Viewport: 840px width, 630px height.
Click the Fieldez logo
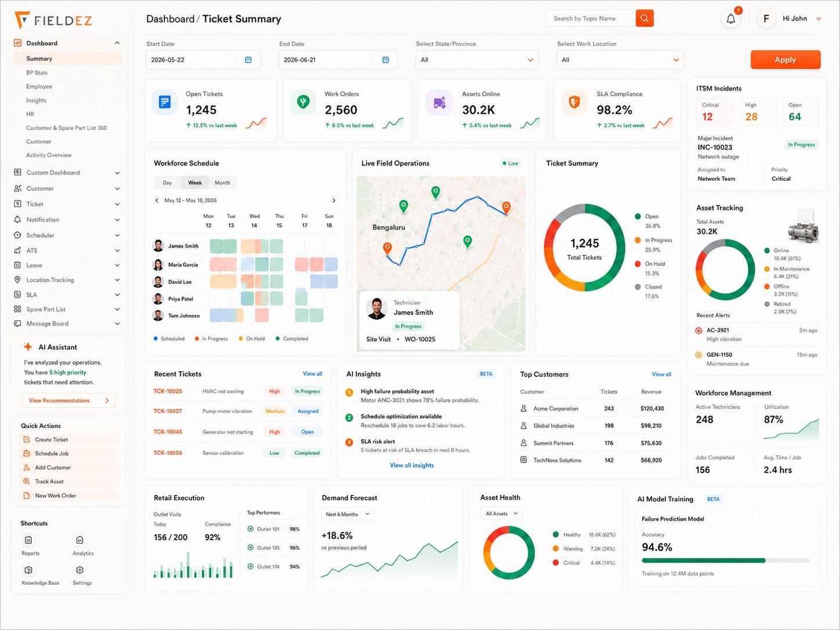pyautogui.click(x=53, y=20)
